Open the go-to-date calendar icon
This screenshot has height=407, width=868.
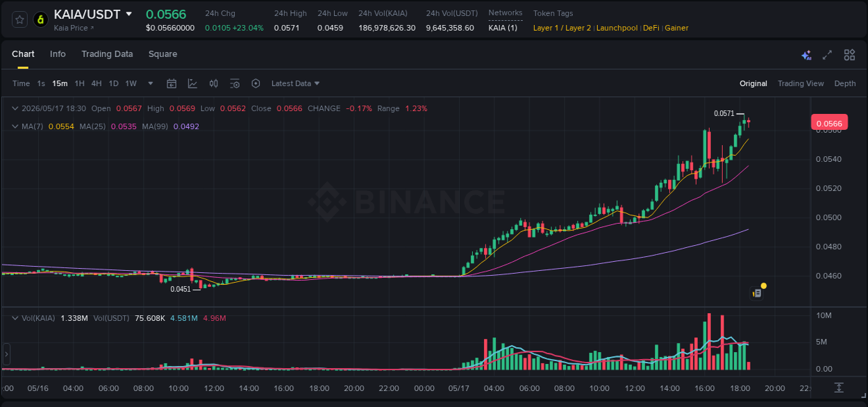pyautogui.click(x=172, y=83)
